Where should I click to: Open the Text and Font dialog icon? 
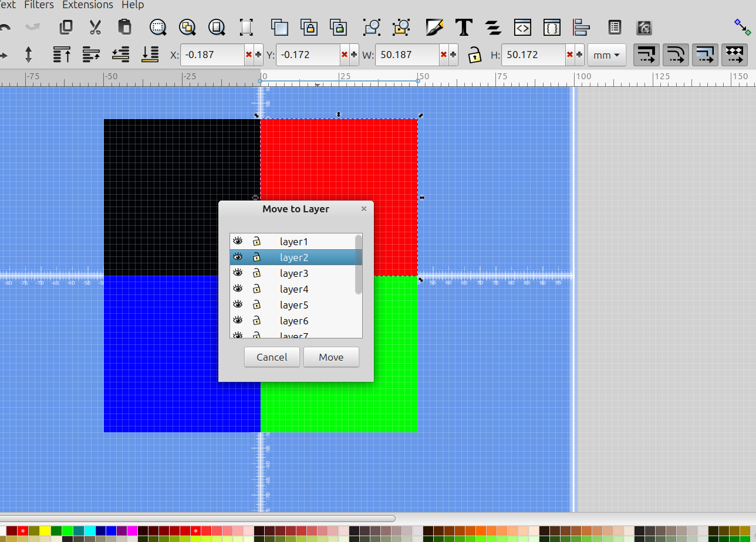pos(464,27)
